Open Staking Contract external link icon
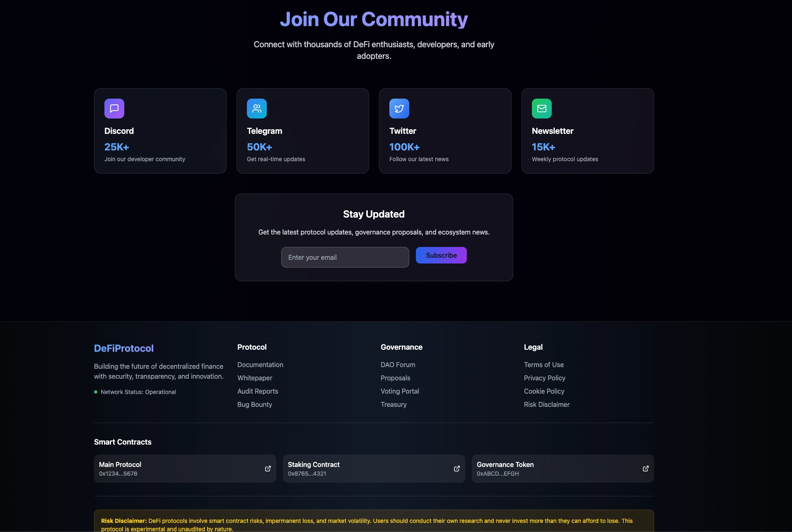 point(457,469)
